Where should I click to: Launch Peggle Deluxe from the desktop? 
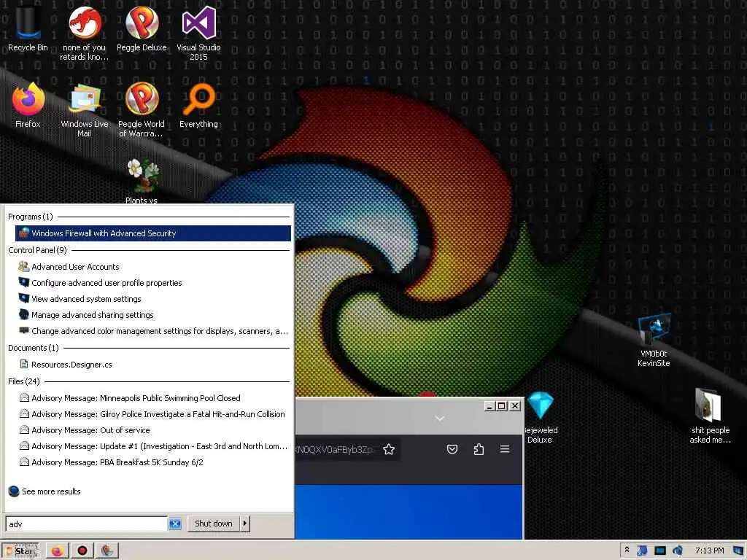point(142,28)
